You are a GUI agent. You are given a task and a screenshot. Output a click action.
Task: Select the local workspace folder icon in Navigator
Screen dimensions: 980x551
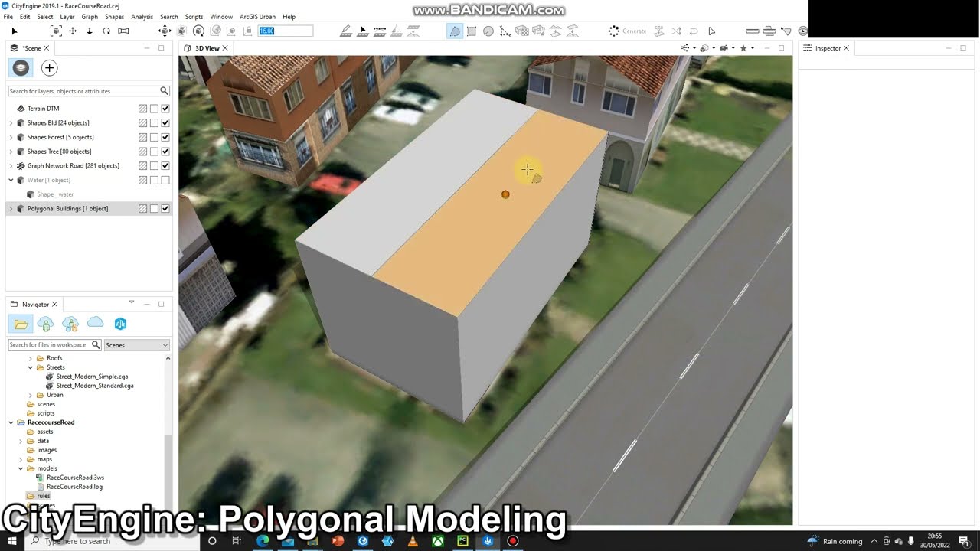click(x=21, y=324)
